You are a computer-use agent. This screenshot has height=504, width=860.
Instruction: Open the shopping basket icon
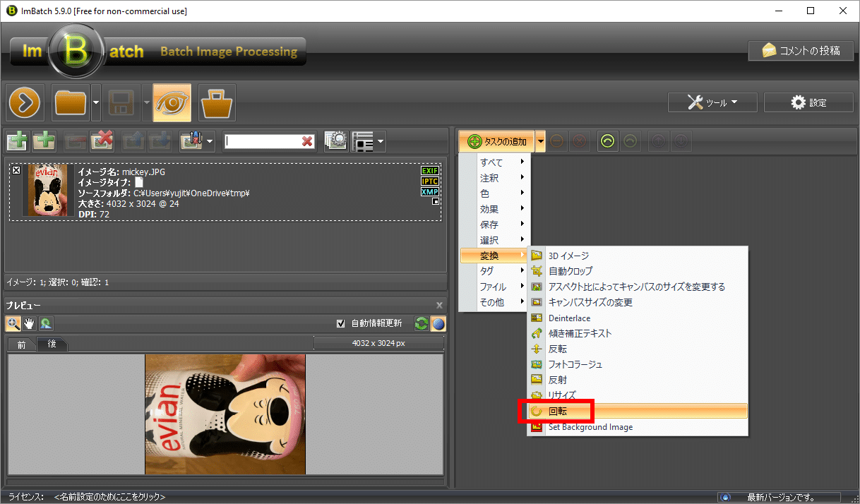point(217,103)
